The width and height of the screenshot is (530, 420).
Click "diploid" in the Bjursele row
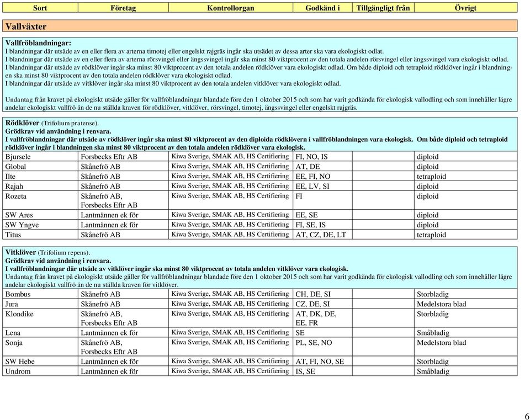pyautogui.click(x=427, y=157)
